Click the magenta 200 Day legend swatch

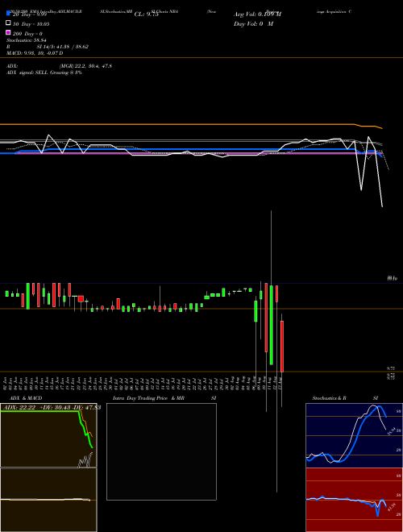point(8,32)
